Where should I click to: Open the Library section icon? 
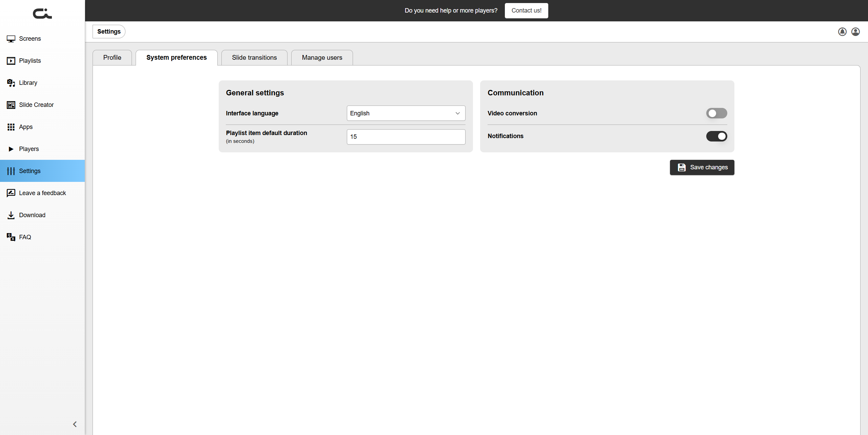click(11, 83)
